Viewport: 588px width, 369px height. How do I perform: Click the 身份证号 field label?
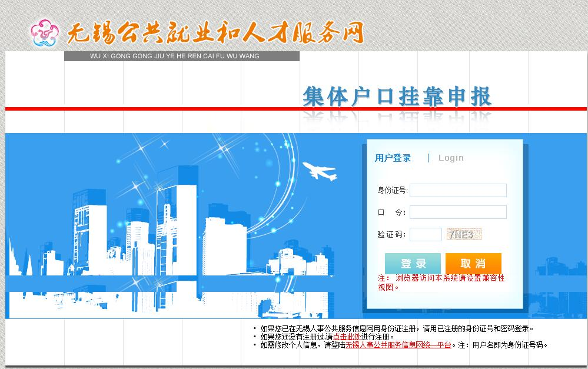click(392, 190)
